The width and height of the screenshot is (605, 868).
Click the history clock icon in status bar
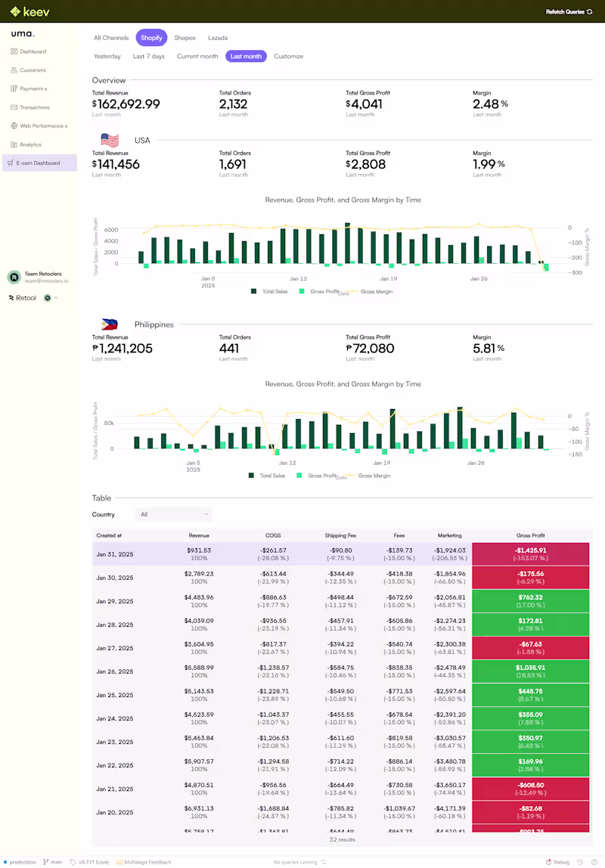[x=580, y=862]
